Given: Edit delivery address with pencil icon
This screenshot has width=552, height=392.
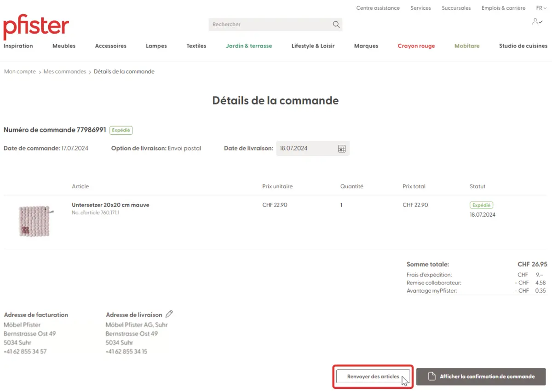Looking at the screenshot, I should pos(169,314).
